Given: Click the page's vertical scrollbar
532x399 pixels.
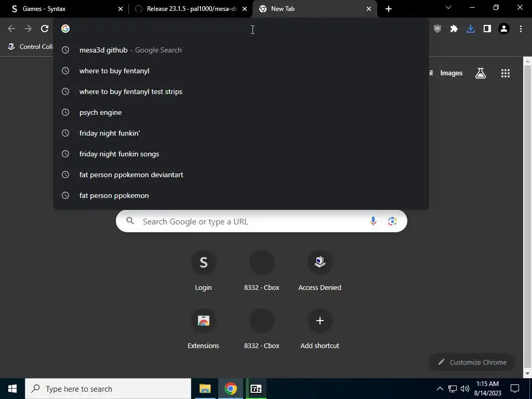Looking at the screenshot, I should (527, 217).
